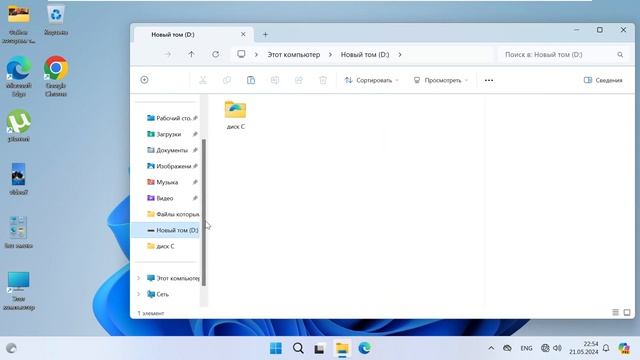Open taskbar Search
This screenshot has width=640, height=360.
tap(298, 348)
